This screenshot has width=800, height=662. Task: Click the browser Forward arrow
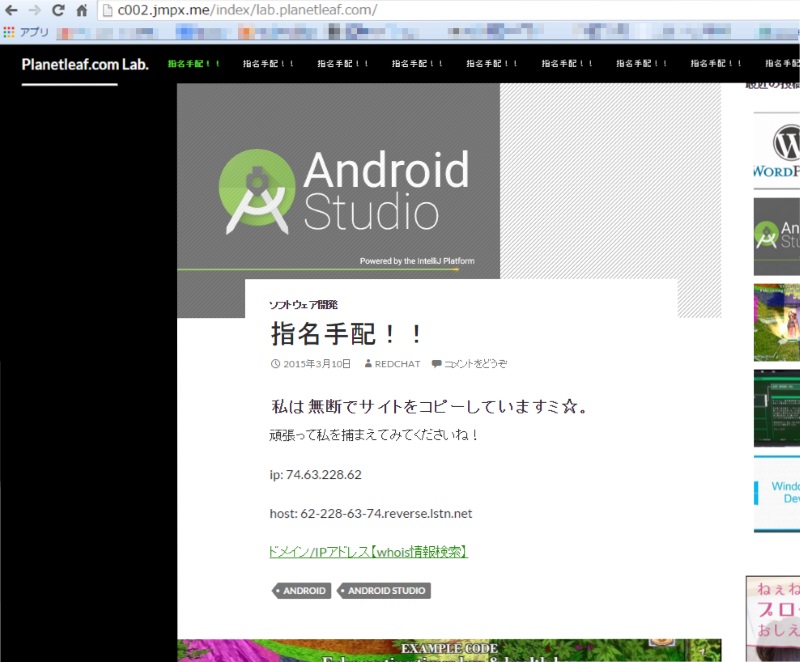(x=34, y=10)
